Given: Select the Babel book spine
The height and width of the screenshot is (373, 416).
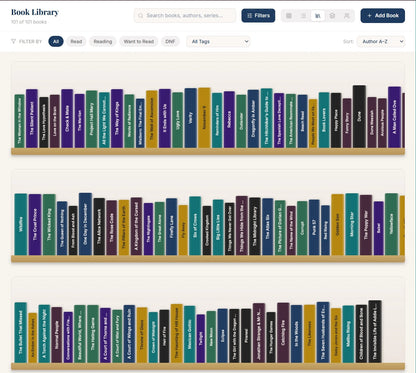Looking at the screenshot, I should tap(379, 228).
